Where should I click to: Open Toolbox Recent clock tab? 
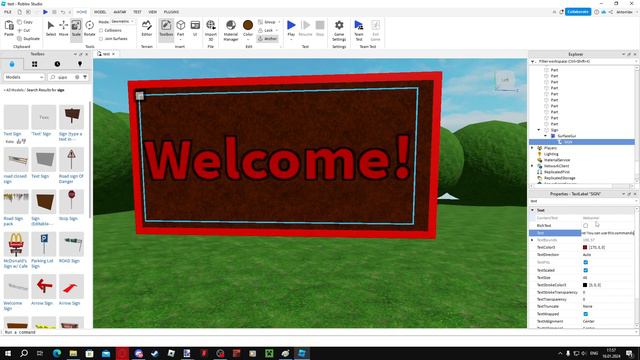click(x=57, y=64)
